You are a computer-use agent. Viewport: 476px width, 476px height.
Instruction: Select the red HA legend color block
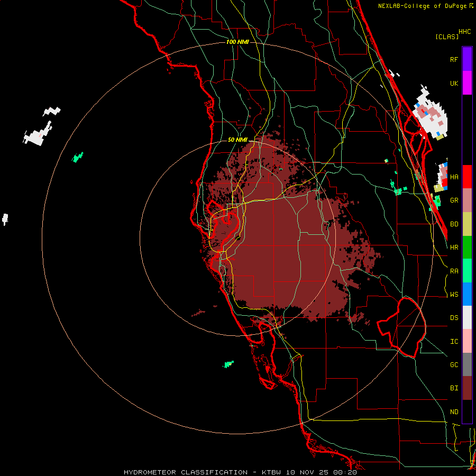[467, 177]
